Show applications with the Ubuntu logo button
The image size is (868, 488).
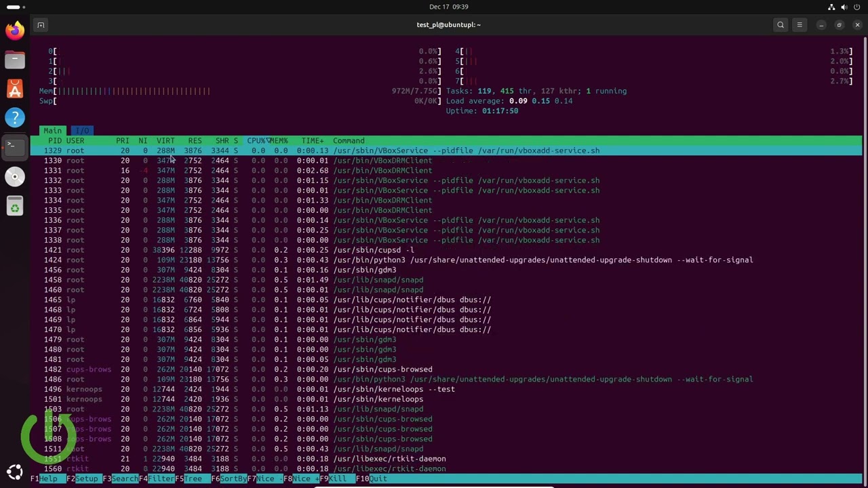point(14,472)
